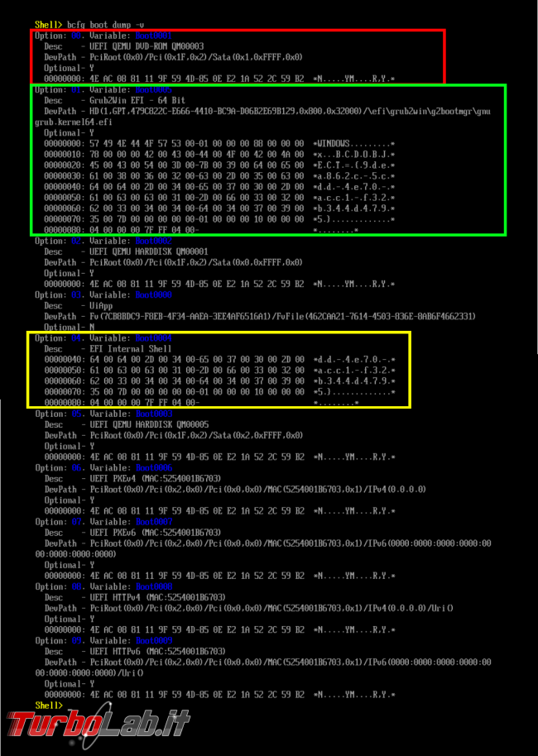Select the Boot0005 variable name

[153, 89]
